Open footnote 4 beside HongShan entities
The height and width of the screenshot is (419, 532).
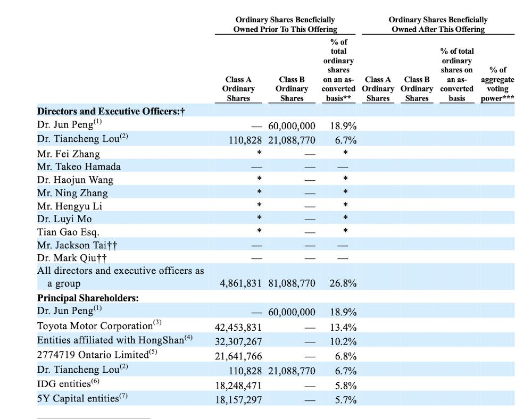[188, 337]
